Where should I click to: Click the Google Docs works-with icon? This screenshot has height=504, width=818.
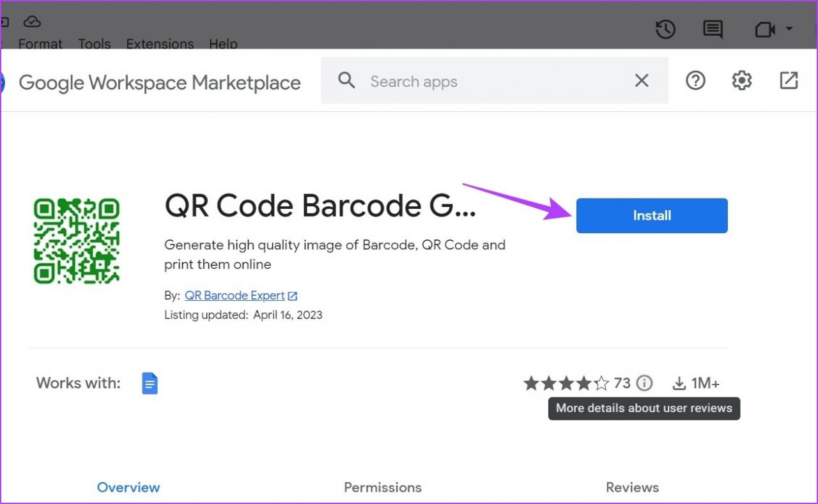[150, 383]
